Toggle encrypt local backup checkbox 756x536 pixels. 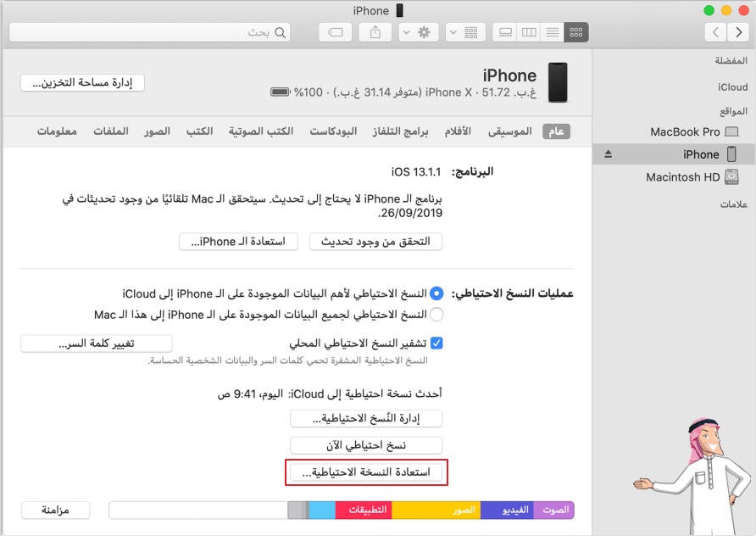(x=436, y=343)
